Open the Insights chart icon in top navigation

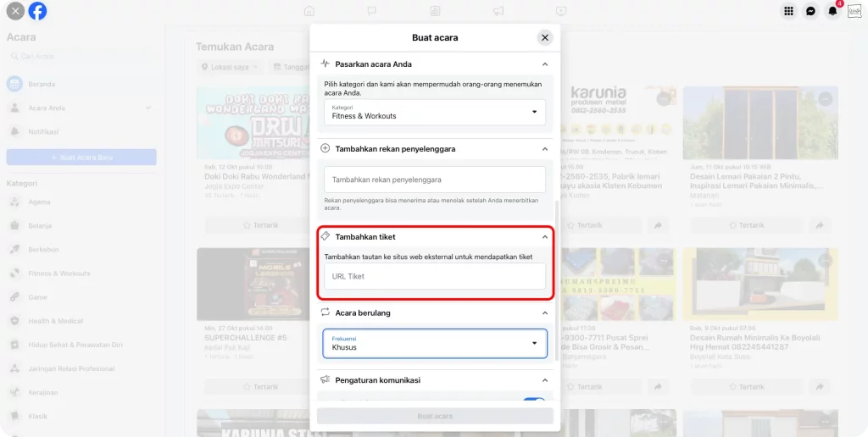[435, 11]
